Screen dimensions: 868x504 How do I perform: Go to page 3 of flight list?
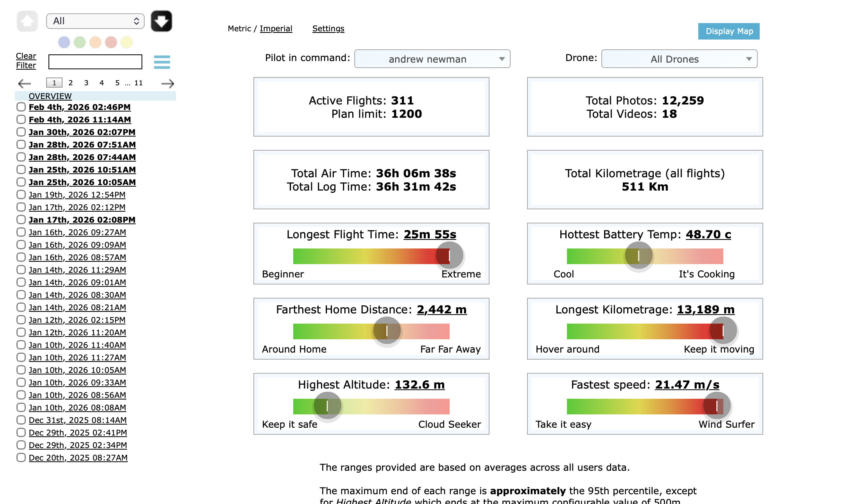click(x=86, y=83)
